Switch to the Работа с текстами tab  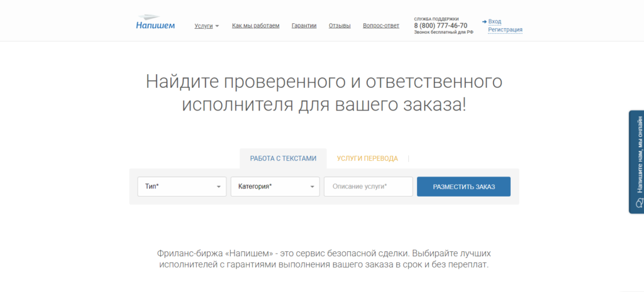coord(283,159)
